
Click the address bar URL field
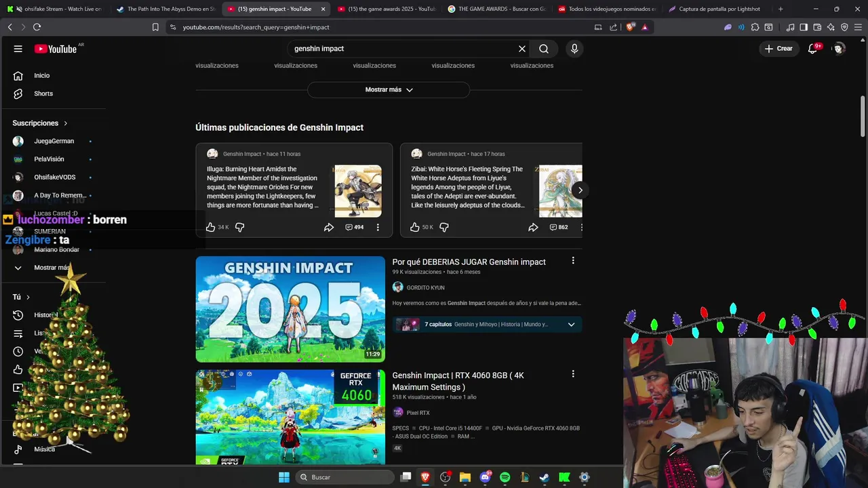(x=380, y=27)
